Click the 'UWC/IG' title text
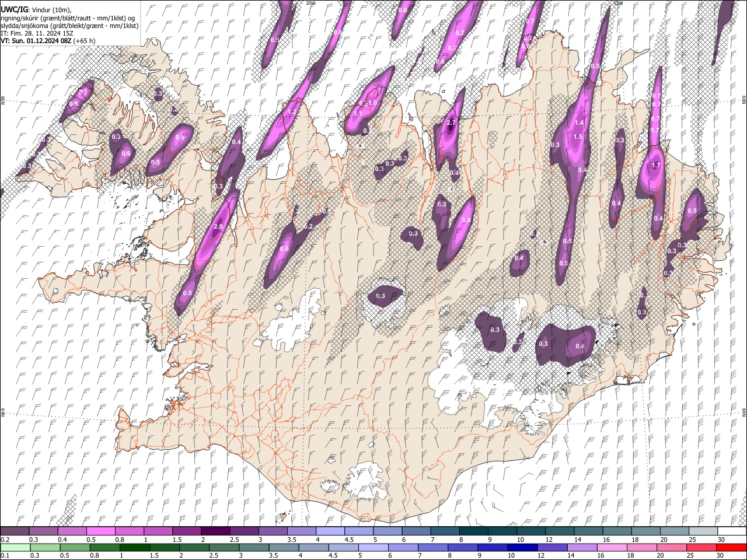This screenshot has height=560, width=747. pyautogui.click(x=14, y=10)
